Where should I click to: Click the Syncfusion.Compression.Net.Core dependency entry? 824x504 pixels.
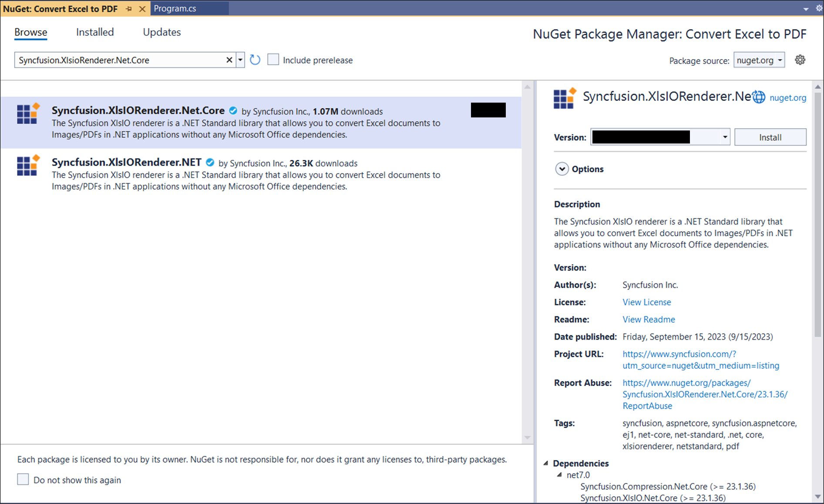point(668,487)
